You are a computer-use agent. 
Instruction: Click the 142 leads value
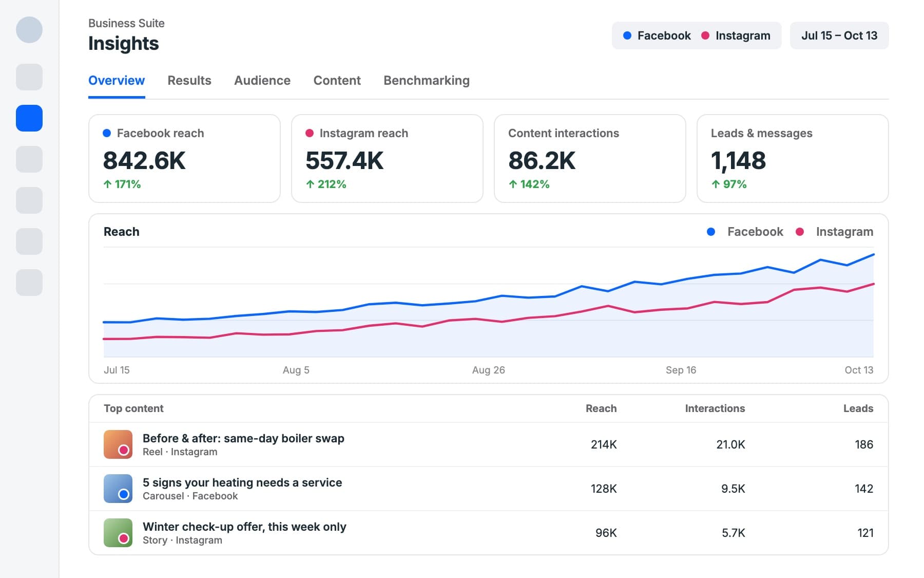[864, 489]
